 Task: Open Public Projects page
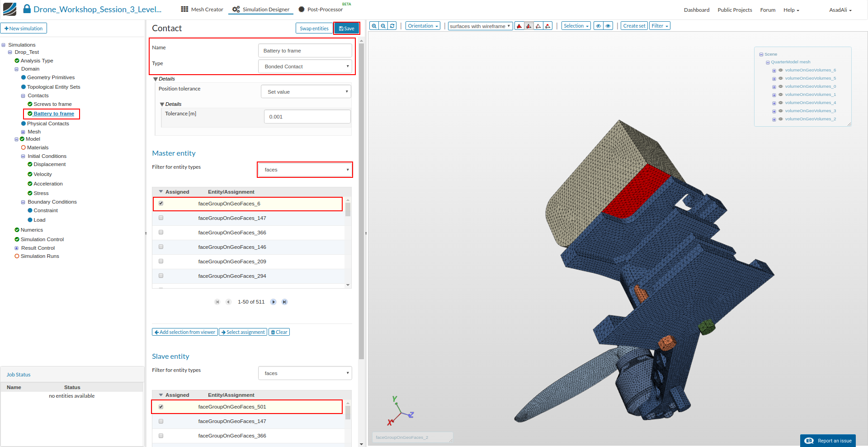(735, 10)
